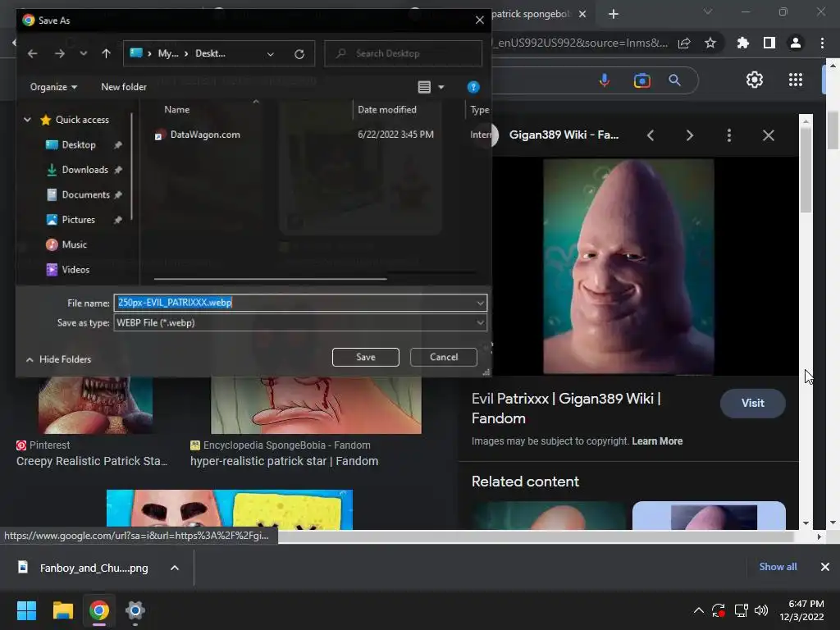This screenshot has height=630, width=840.
Task: Open the Chrome profile icon
Action: click(x=796, y=43)
